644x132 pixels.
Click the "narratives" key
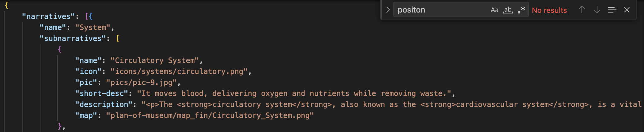(x=48, y=16)
